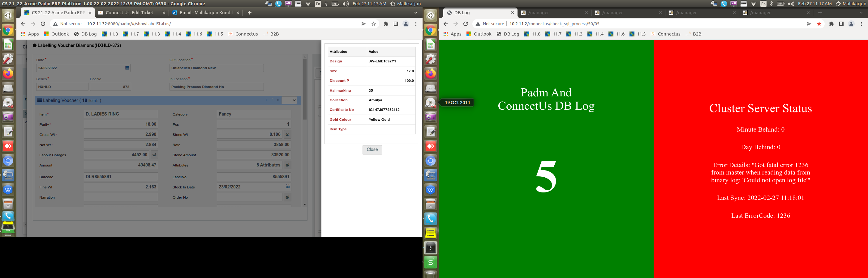Open Outlook bookmark in left Chrome window
This screenshot has width=868, height=278.
(x=56, y=34)
